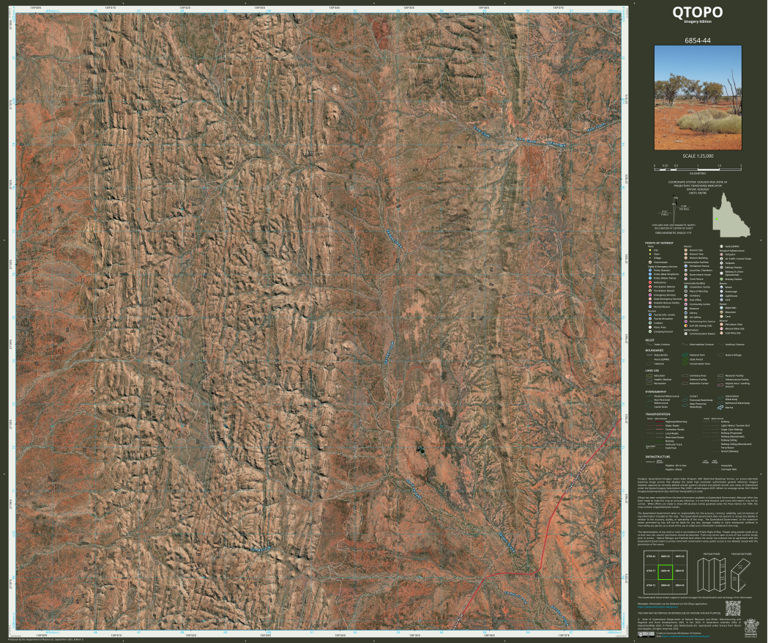This screenshot has height=643, width=768.
Task: Click the Nature Refuge boundary symbol
Action: click(720, 355)
